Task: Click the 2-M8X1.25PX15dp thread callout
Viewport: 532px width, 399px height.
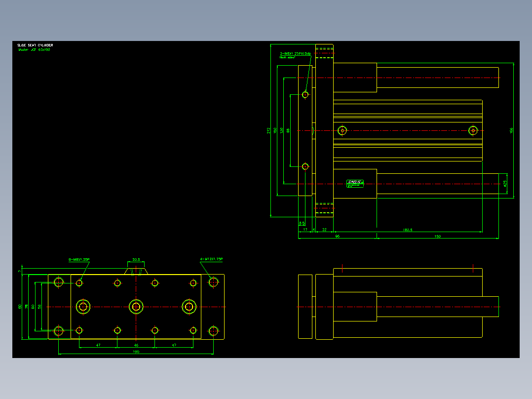Action: point(295,54)
